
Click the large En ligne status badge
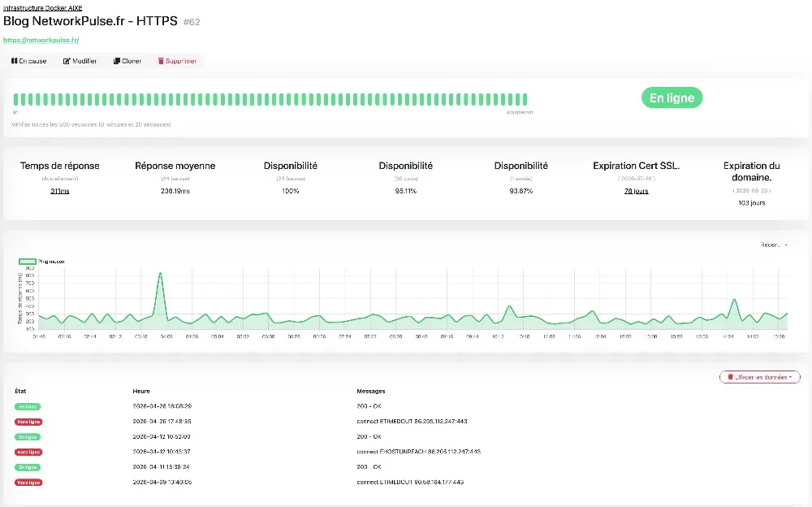(x=672, y=97)
